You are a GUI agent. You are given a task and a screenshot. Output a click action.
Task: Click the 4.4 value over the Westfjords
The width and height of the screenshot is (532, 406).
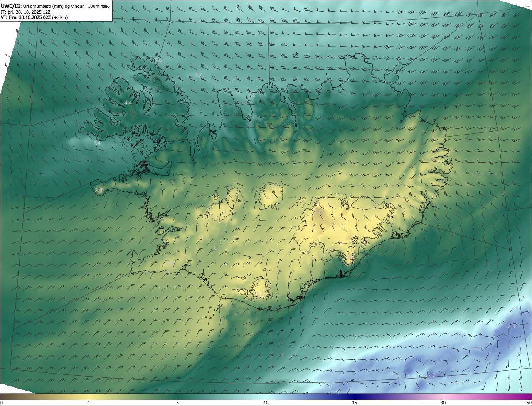(x=128, y=103)
